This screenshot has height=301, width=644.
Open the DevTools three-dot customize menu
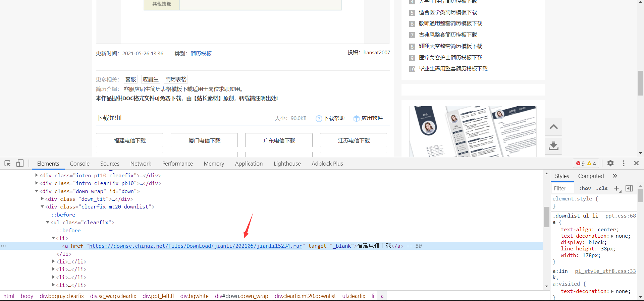coord(624,163)
